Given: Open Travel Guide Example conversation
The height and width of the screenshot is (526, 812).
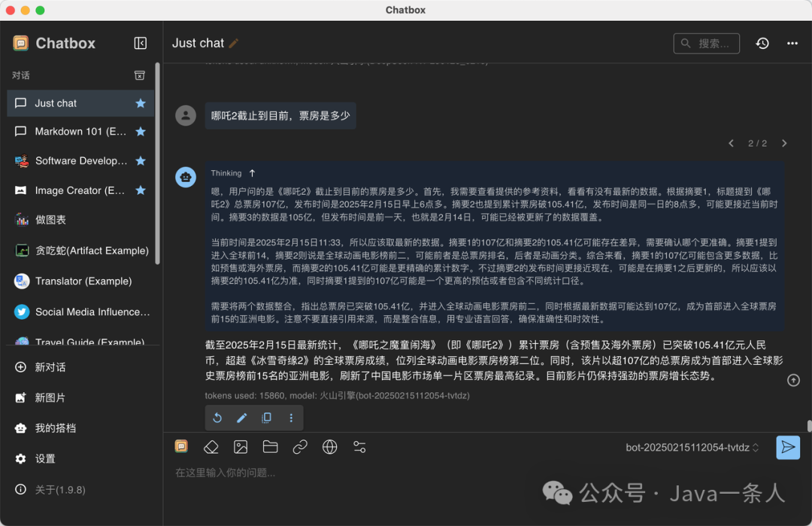Looking at the screenshot, I should tap(80, 342).
